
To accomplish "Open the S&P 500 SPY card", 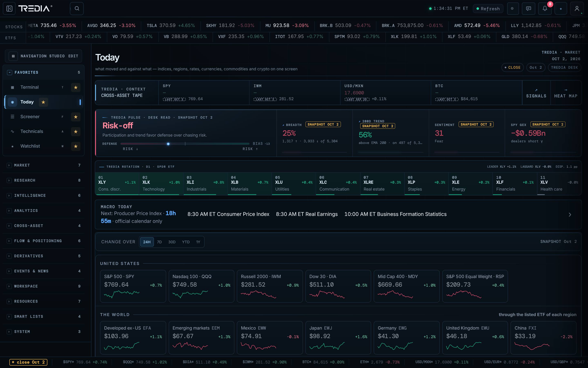I will pos(133,286).
